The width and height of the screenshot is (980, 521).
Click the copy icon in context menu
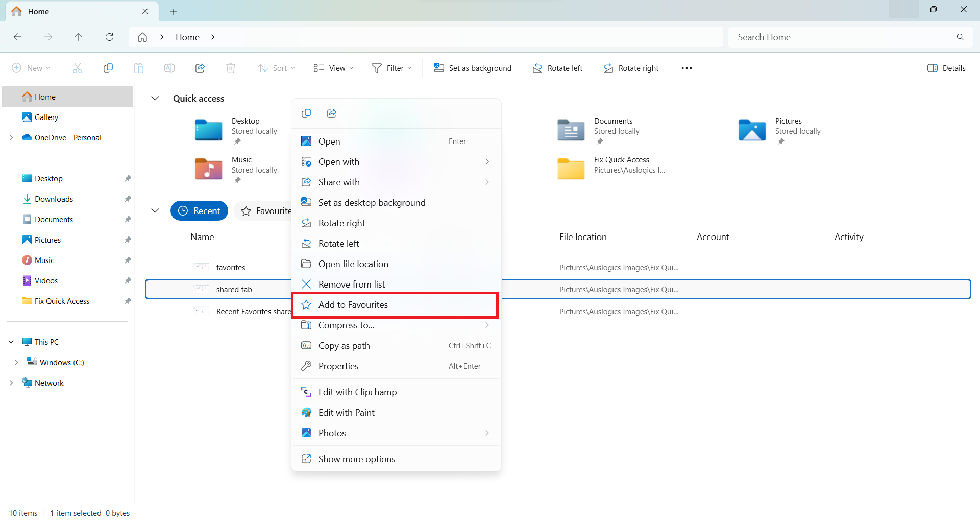pyautogui.click(x=306, y=113)
